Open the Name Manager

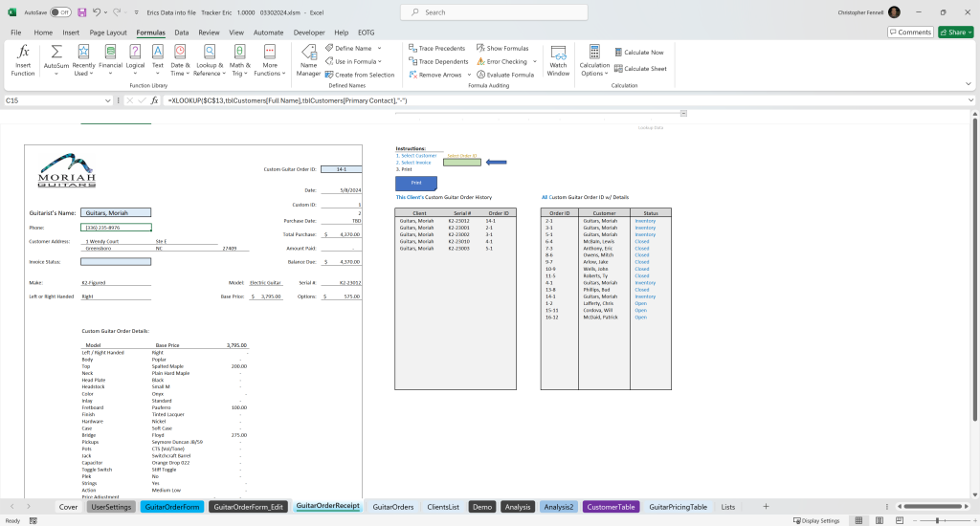[308, 60]
